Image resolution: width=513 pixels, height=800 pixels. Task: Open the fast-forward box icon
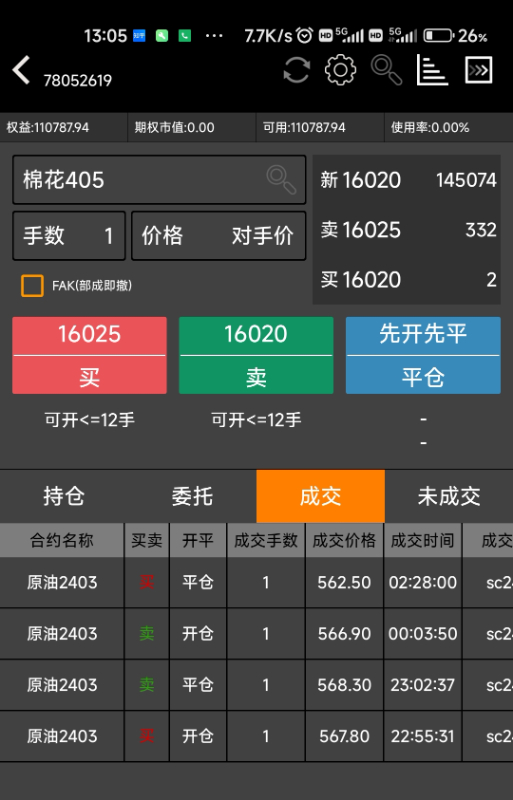click(478, 70)
